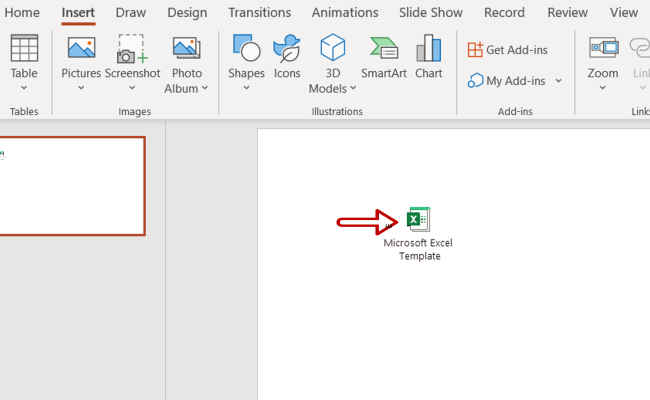
Task: Click the Icons duck icon
Action: click(x=286, y=48)
